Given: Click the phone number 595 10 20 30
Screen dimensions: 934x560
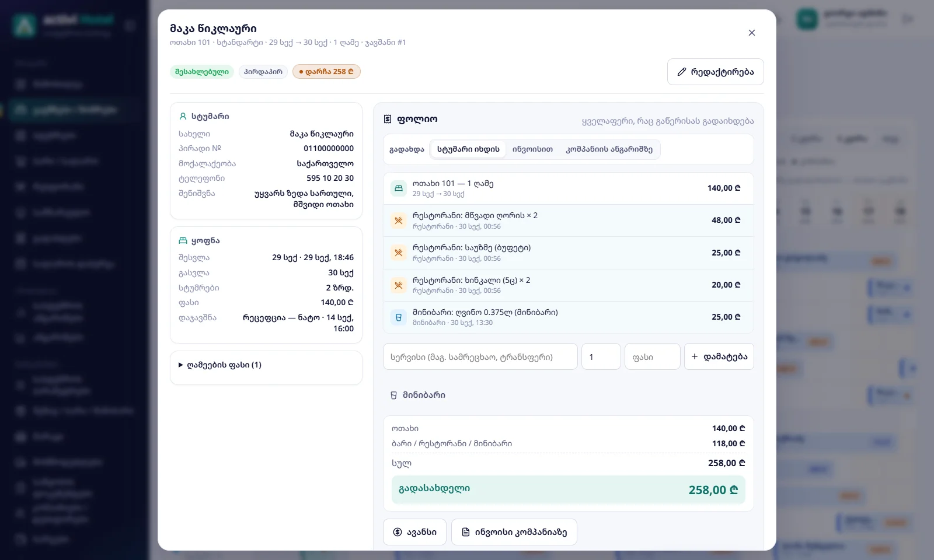Looking at the screenshot, I should [x=330, y=178].
